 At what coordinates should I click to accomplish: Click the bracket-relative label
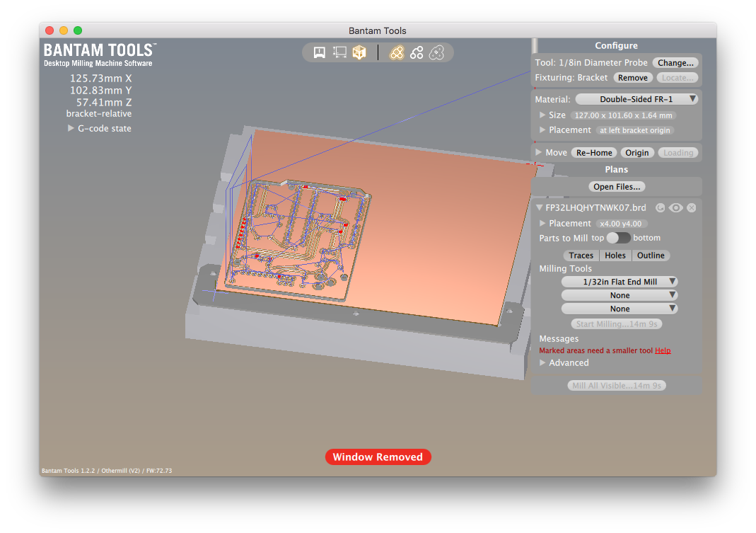point(99,114)
